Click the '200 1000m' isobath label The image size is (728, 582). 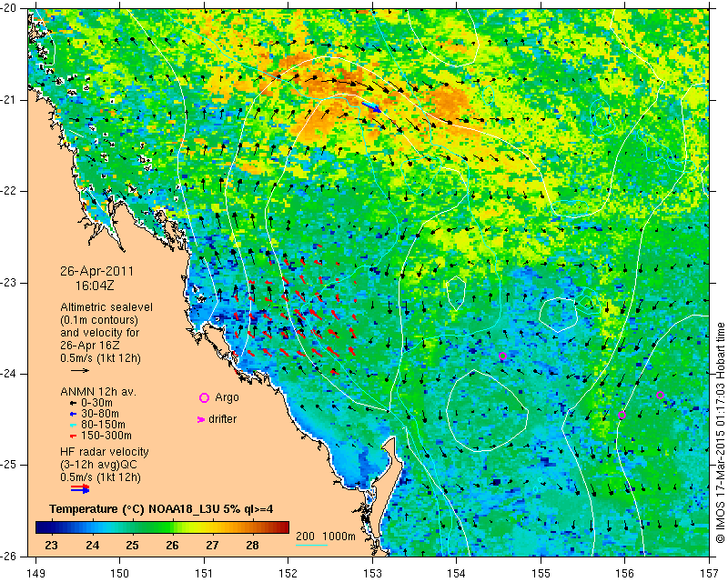[x=326, y=537]
